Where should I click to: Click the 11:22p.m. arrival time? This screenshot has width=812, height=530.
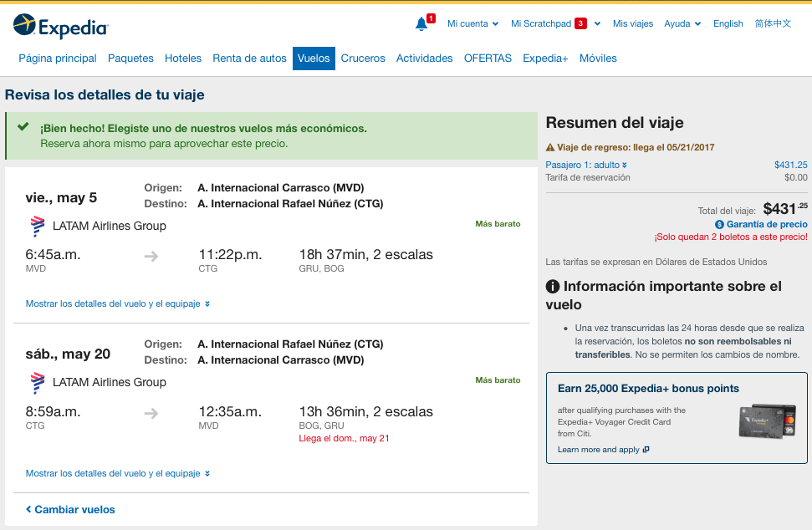tap(231, 255)
